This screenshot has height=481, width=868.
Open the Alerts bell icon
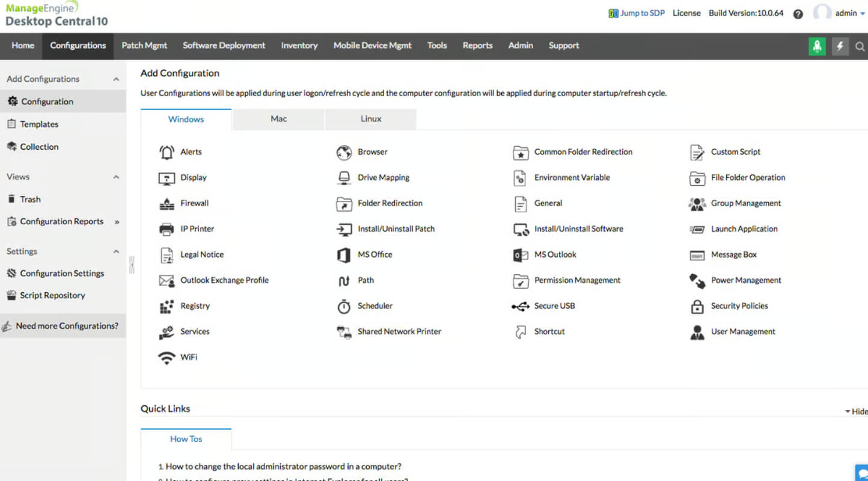(x=167, y=152)
